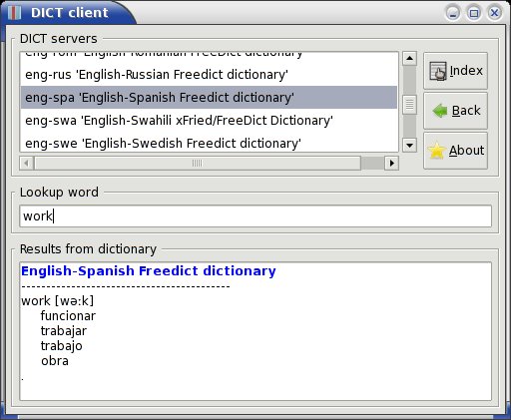Click the word 'trabajo' in results
This screenshot has height=420, width=511.
61,346
